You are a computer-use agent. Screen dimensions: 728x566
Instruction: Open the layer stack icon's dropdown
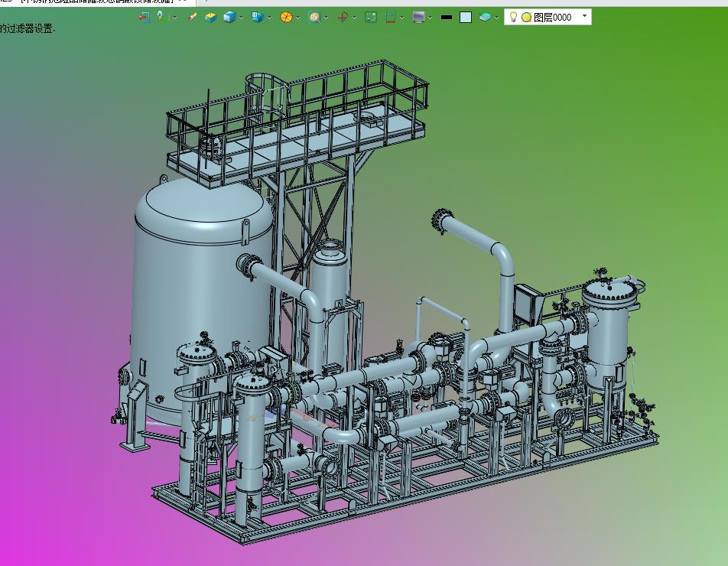coord(497,18)
